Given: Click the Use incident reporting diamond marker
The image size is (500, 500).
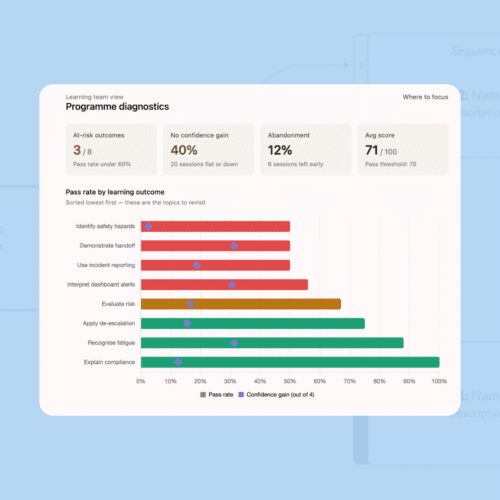Looking at the screenshot, I should [x=197, y=265].
